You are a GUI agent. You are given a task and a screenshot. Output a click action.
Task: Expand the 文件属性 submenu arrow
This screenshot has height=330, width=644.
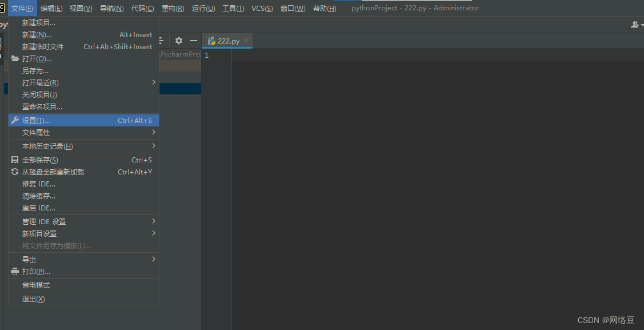click(154, 132)
